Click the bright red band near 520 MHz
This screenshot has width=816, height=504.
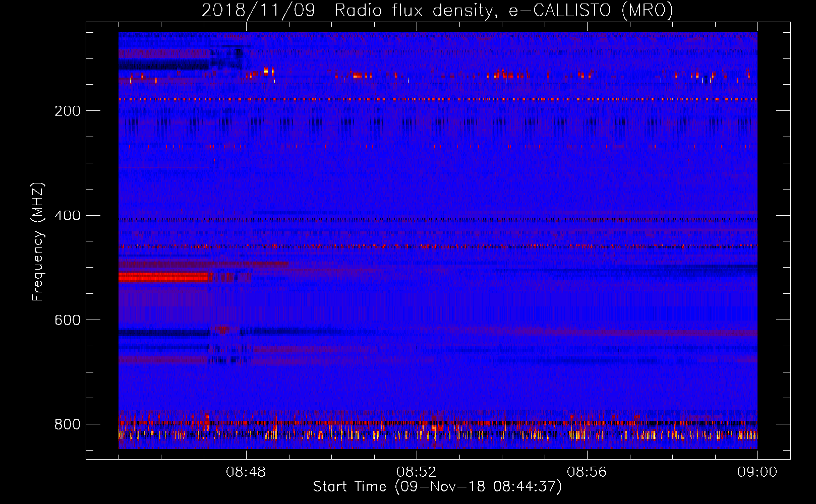(163, 277)
